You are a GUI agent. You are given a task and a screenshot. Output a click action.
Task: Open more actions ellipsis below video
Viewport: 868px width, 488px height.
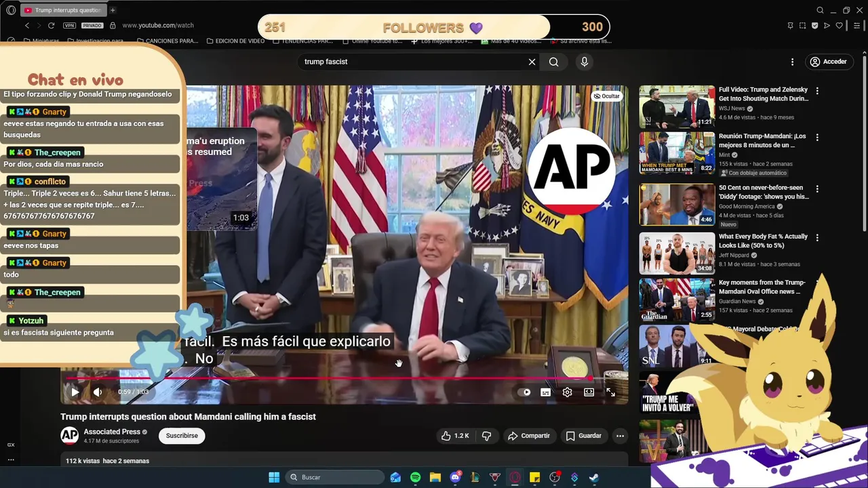pos(620,436)
